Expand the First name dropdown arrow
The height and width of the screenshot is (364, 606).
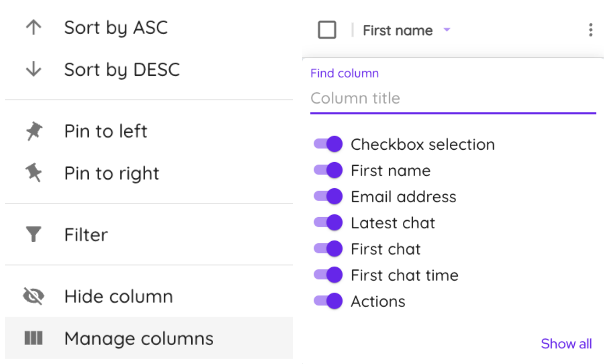(x=447, y=30)
